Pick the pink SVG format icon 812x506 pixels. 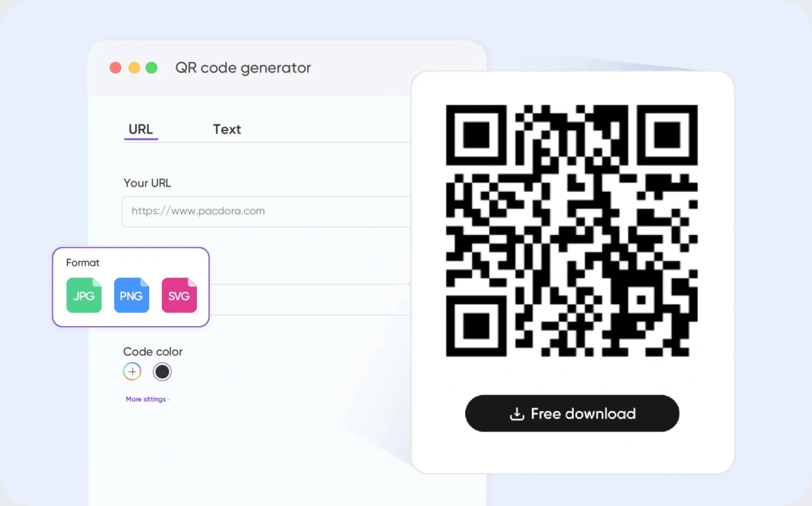[179, 295]
